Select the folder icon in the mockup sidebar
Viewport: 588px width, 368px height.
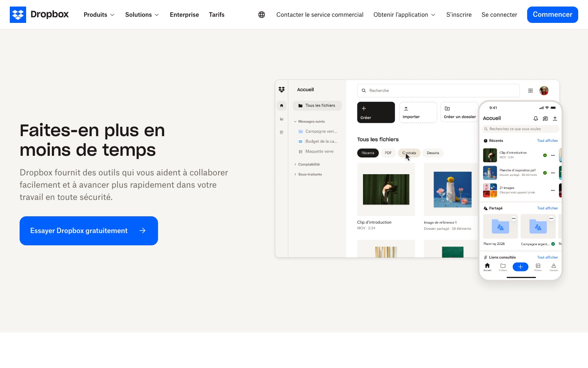pos(282,119)
